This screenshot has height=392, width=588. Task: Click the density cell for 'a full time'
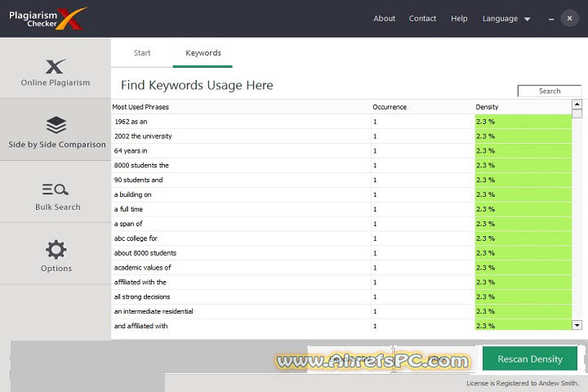(523, 209)
